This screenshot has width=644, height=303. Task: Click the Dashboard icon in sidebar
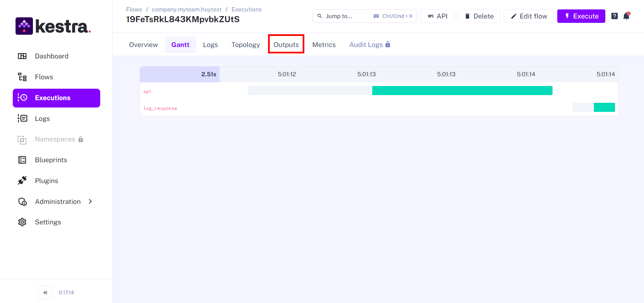[22, 56]
